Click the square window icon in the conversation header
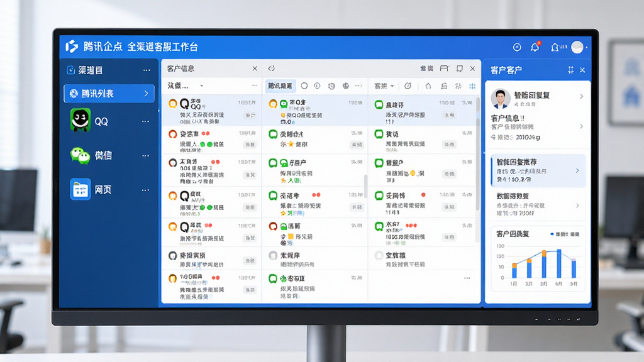 coord(460,69)
